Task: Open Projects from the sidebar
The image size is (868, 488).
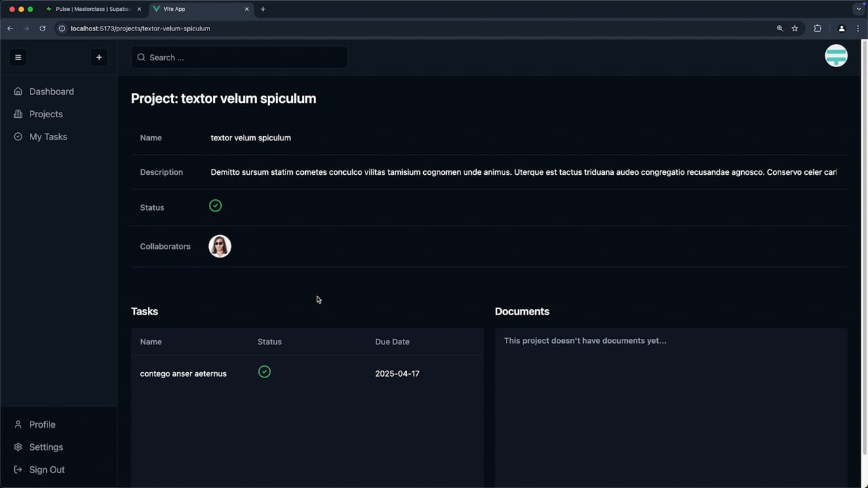Action: pos(45,114)
